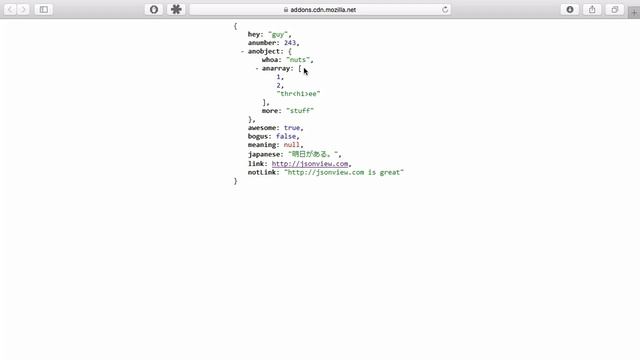Click the awesome property key

[x=262, y=128]
